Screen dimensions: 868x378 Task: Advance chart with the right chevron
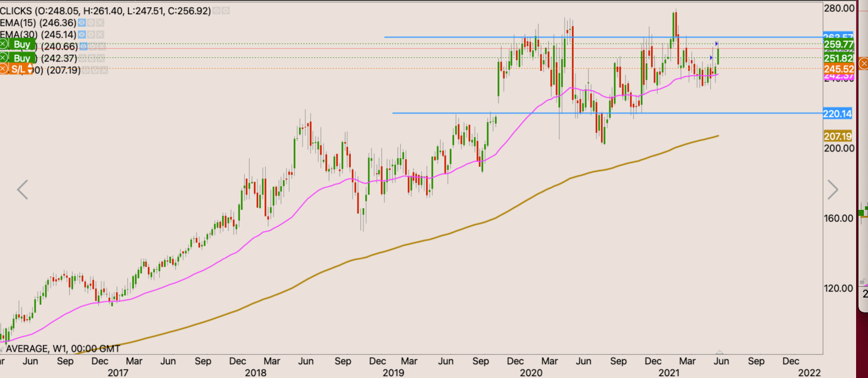click(832, 190)
